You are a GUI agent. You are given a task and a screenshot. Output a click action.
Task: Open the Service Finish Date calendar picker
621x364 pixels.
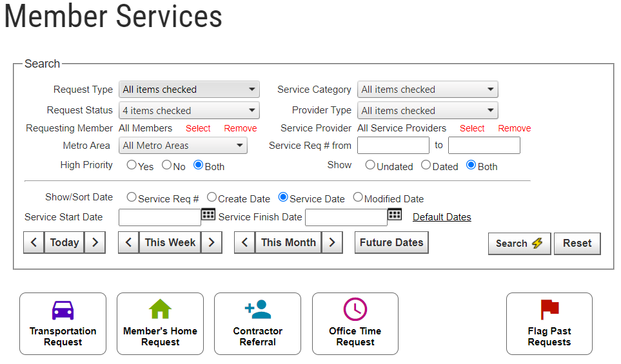tap(395, 215)
